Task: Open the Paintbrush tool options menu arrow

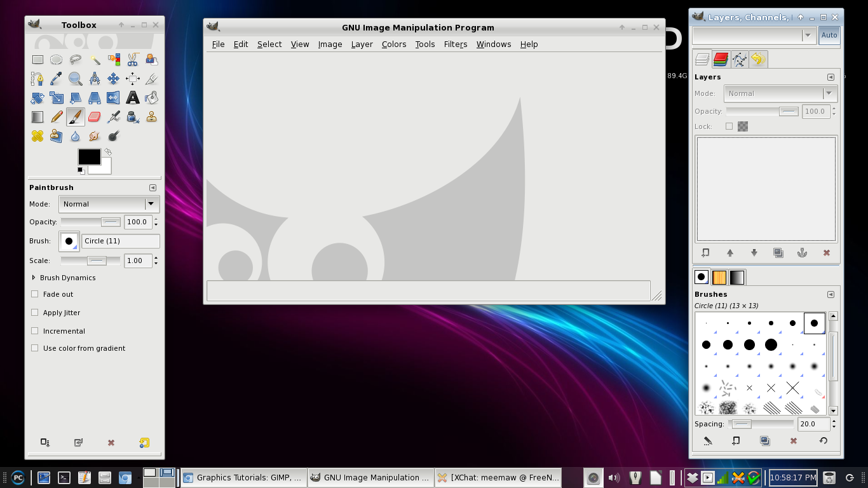Action: [x=153, y=187]
